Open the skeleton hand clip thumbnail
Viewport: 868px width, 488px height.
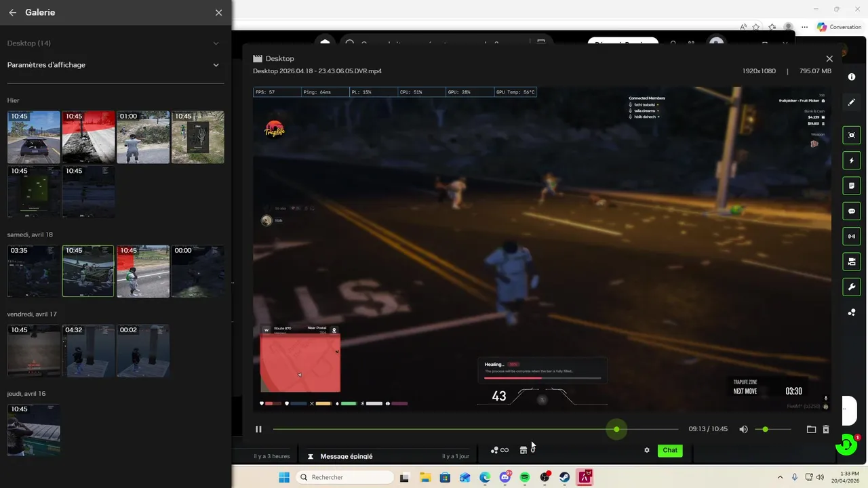coord(198,138)
